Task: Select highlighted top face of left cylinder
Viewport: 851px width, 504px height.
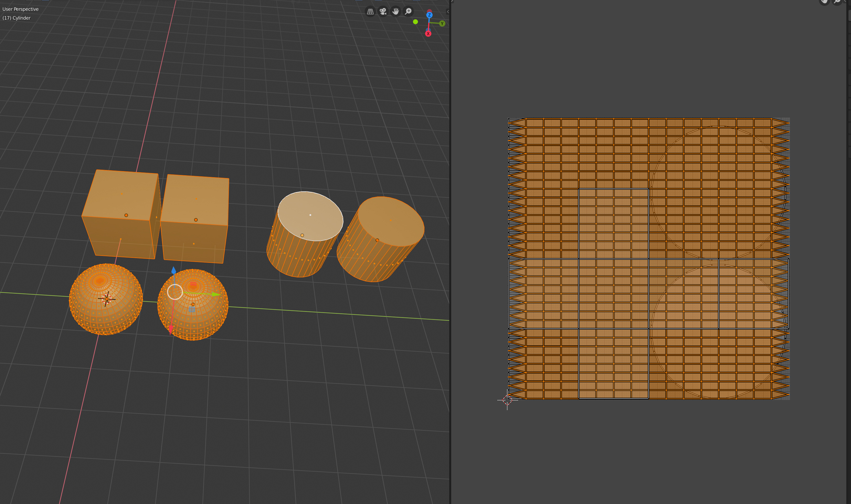Action: coord(310,216)
